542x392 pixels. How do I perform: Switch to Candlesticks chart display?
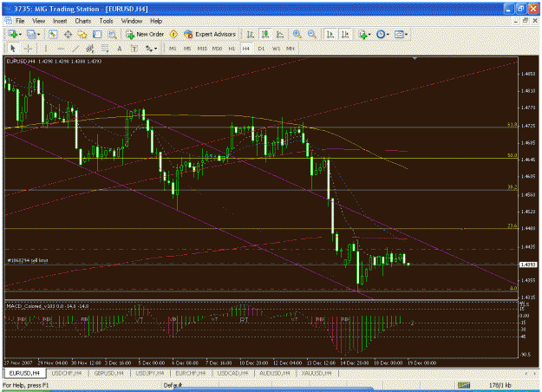click(x=265, y=34)
